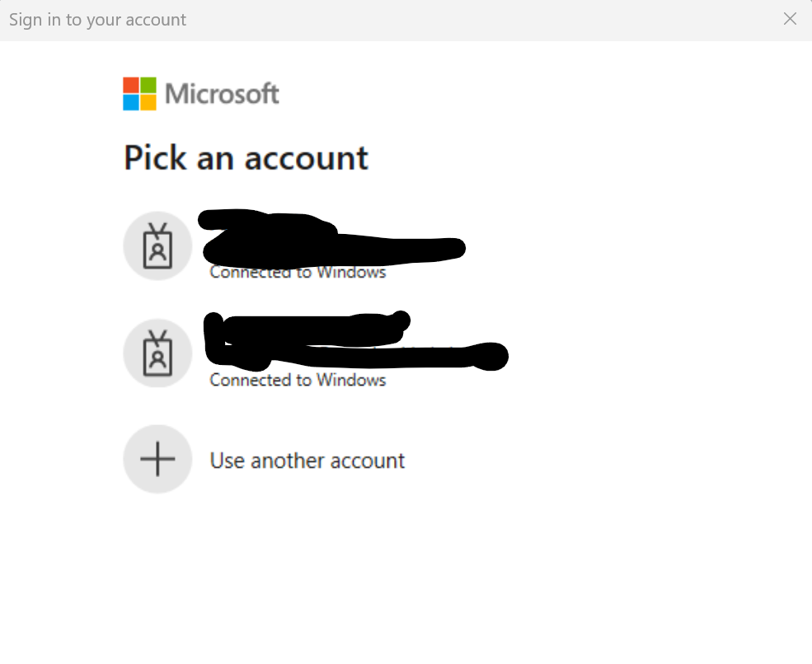
Task: Select "Use another account" option
Action: 307,460
